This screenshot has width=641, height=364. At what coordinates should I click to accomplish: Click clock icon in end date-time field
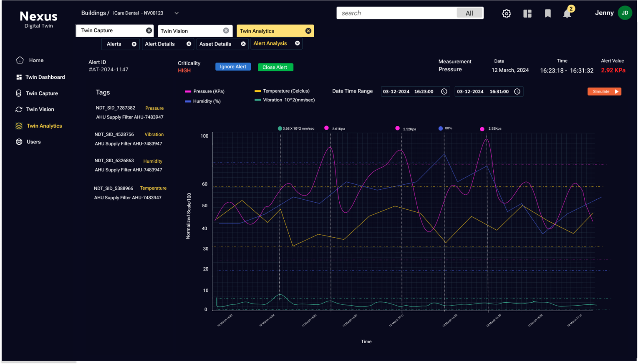517,92
